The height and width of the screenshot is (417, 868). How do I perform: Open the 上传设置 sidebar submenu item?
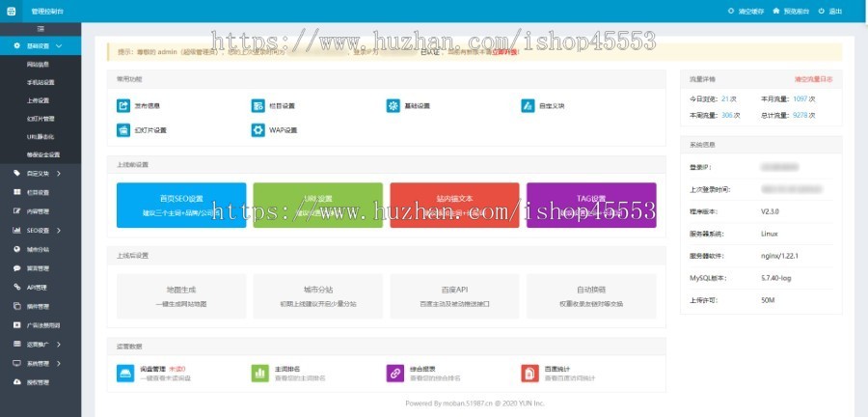(41, 100)
